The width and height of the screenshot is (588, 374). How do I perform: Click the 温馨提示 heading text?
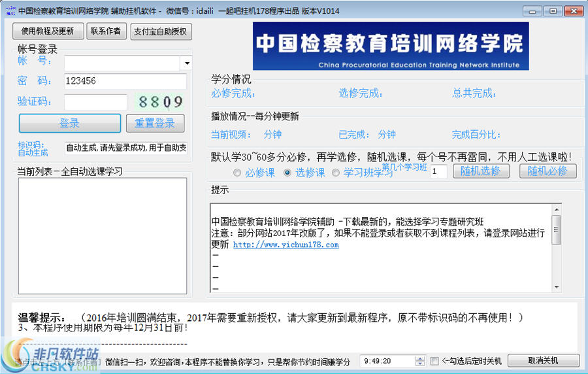tap(41, 318)
